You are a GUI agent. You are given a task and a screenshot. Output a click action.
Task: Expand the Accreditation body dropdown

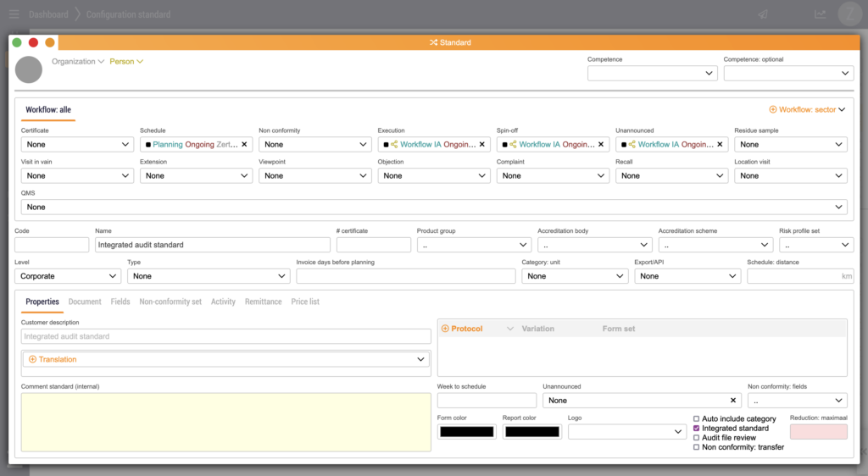593,245
